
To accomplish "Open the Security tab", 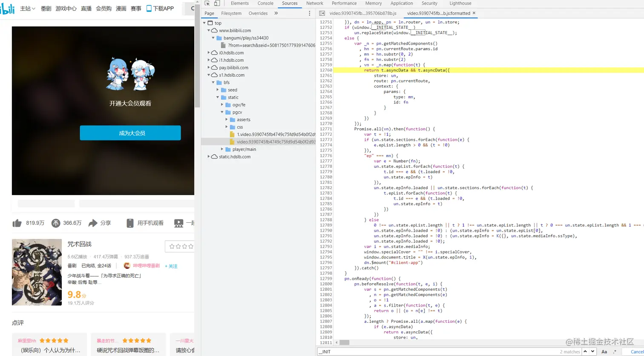I will [429, 3].
